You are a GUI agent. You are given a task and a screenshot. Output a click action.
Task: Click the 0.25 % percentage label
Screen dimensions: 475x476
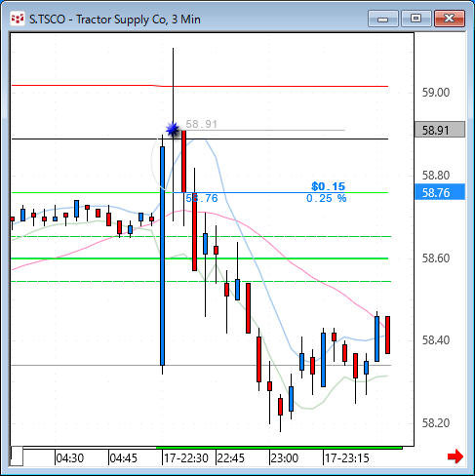click(327, 198)
